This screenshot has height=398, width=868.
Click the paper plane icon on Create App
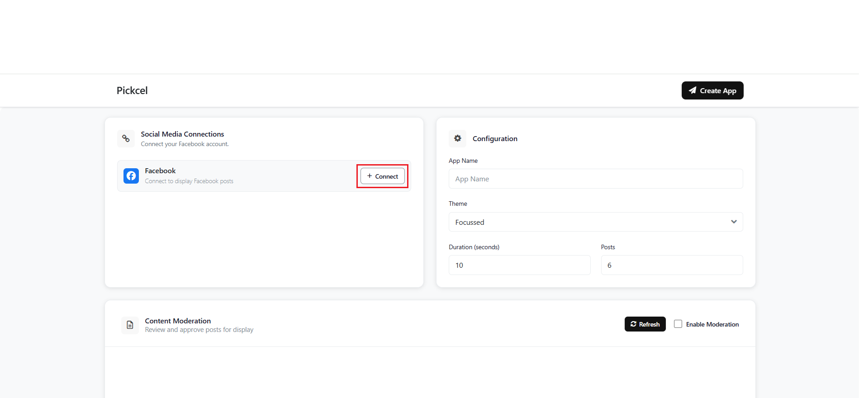coord(693,90)
